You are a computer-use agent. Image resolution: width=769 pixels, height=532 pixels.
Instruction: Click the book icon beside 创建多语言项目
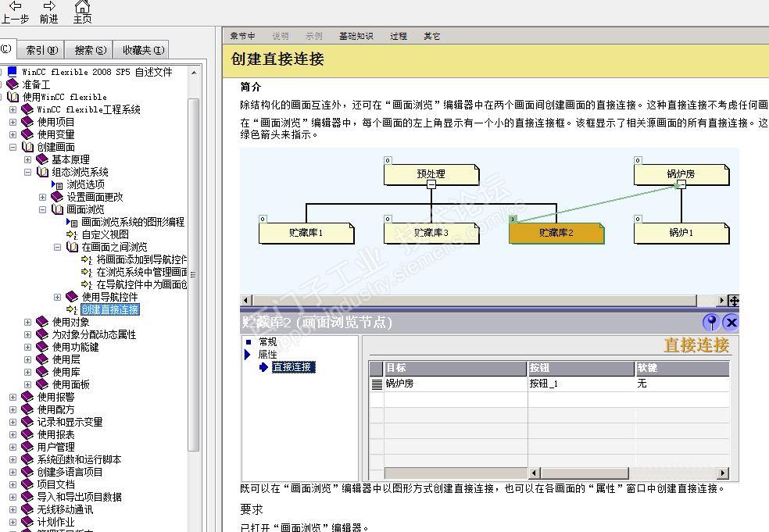click(27, 472)
